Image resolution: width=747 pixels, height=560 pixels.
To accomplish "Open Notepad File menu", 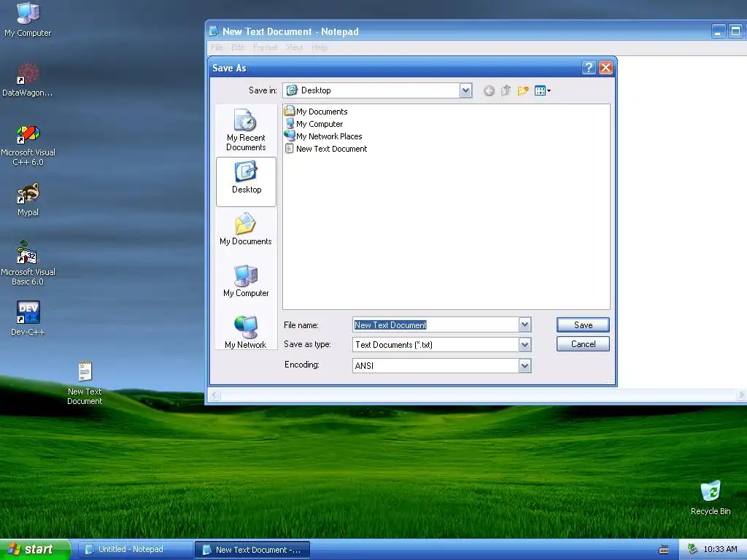I will [x=217, y=47].
